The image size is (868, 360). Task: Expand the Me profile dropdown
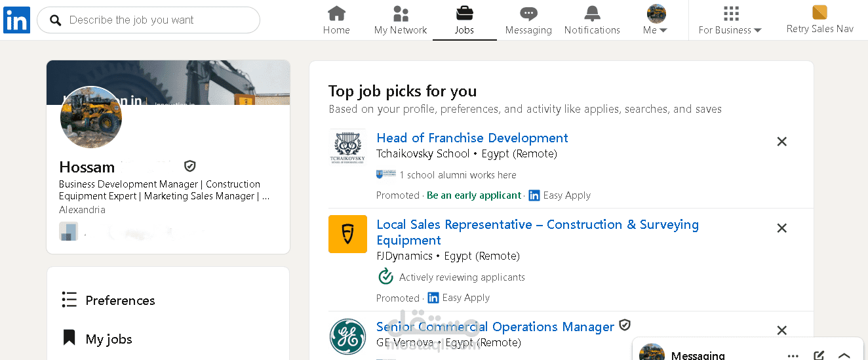[656, 20]
